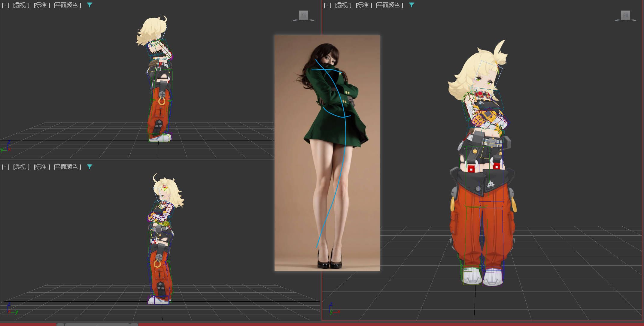644x326 pixels.
Task: Click the filter funnel icon in top-left viewport
Action: point(90,5)
